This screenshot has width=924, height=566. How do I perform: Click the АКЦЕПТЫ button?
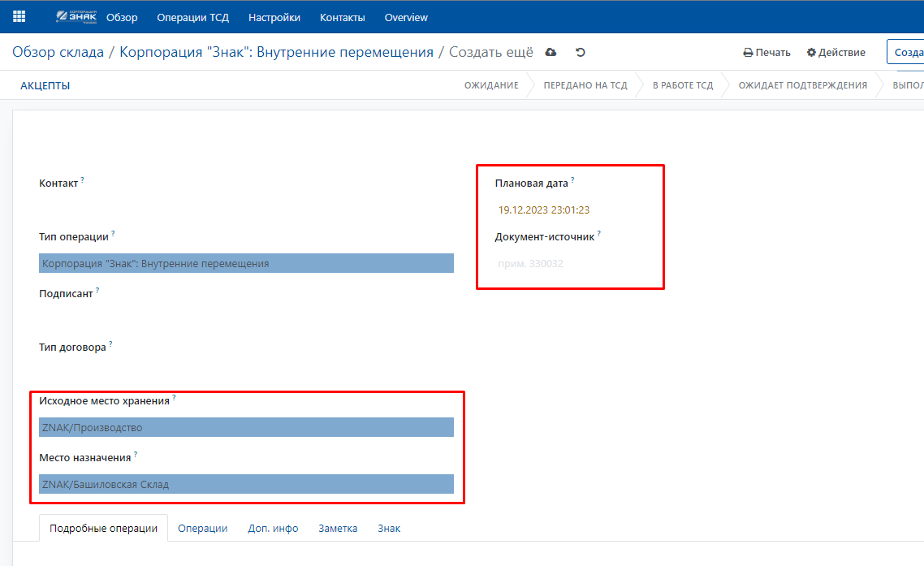(x=45, y=85)
